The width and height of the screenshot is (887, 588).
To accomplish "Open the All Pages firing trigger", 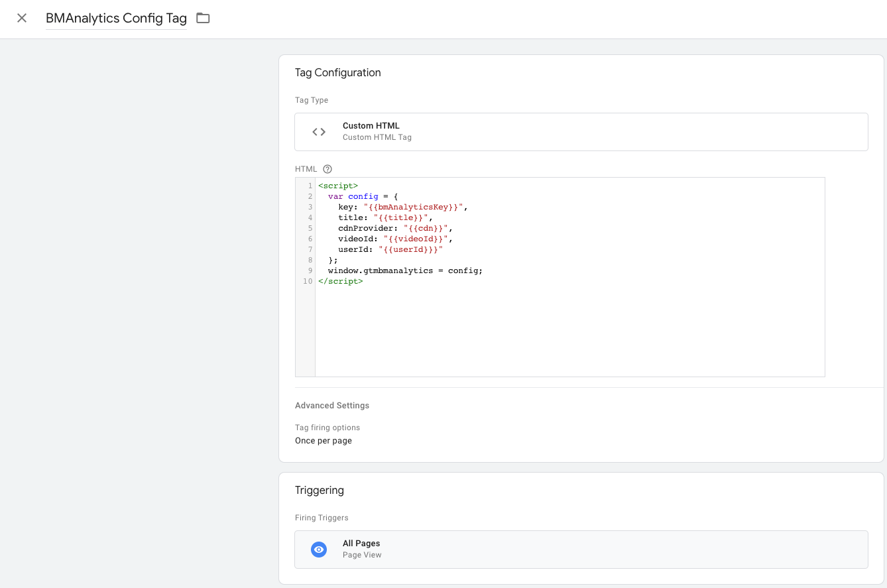I will pyautogui.click(x=581, y=550).
